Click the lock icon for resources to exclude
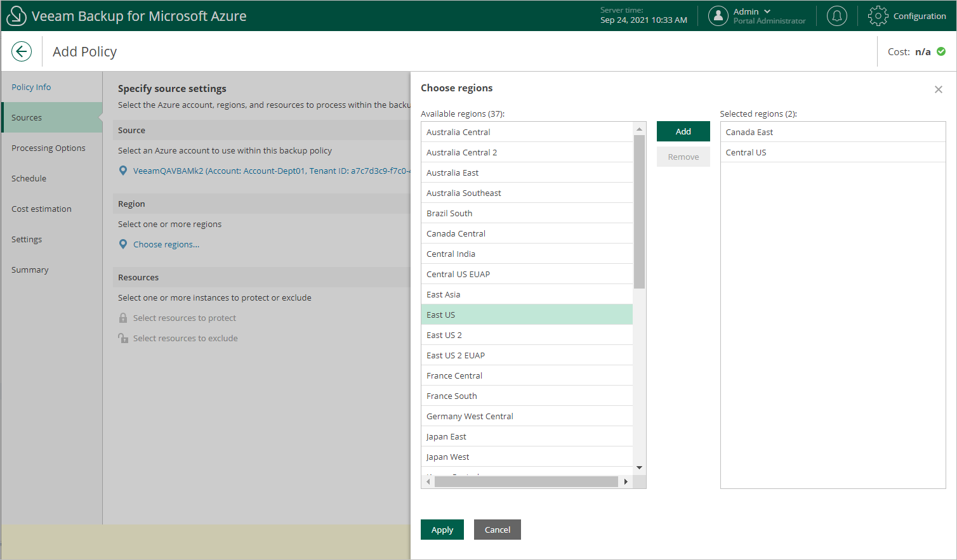The width and height of the screenshot is (957, 560). pyautogui.click(x=123, y=338)
